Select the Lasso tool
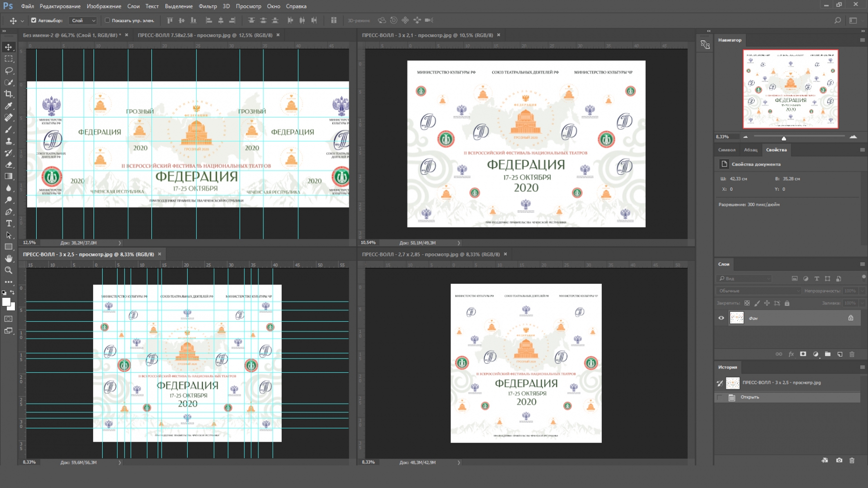Viewport: 868px width, 488px height. click(9, 70)
